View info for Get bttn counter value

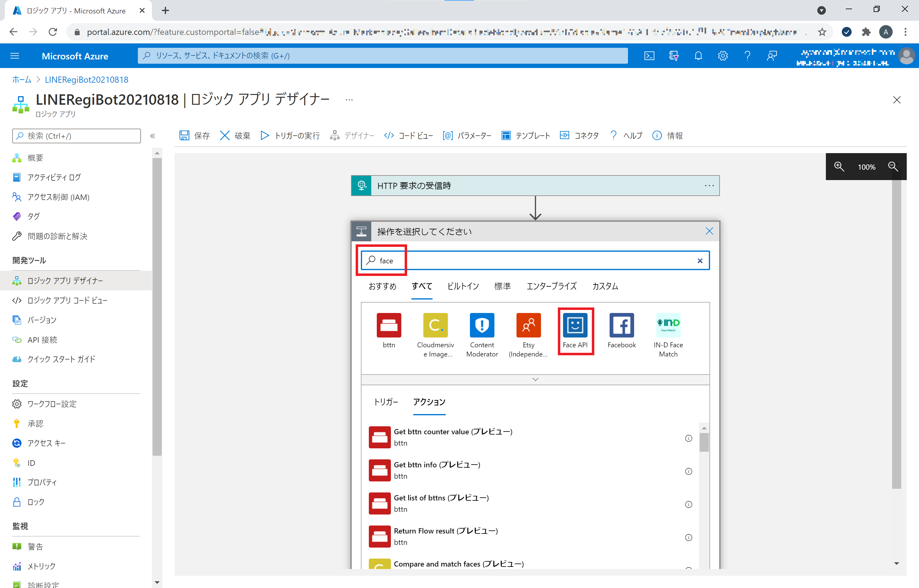[x=688, y=438]
